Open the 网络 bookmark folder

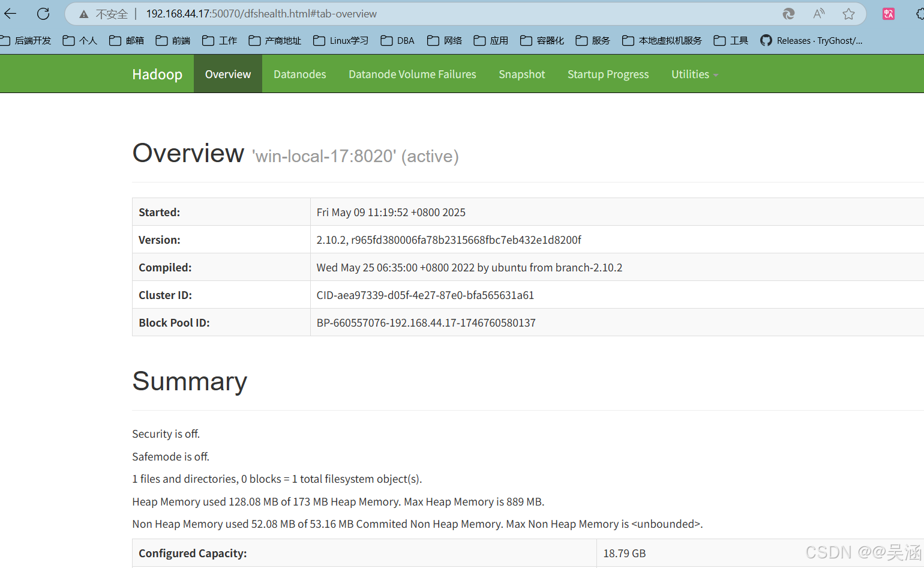click(445, 40)
